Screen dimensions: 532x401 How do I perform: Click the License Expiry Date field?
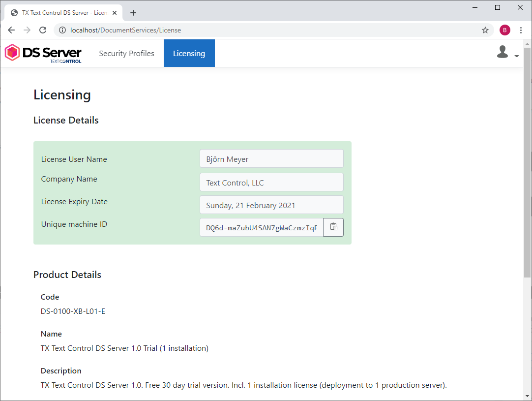point(271,205)
